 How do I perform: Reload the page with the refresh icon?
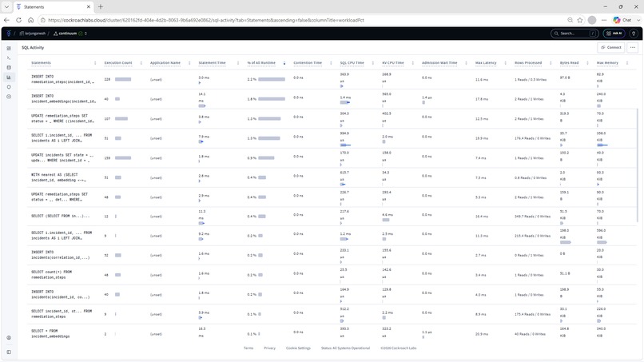click(x=18, y=20)
